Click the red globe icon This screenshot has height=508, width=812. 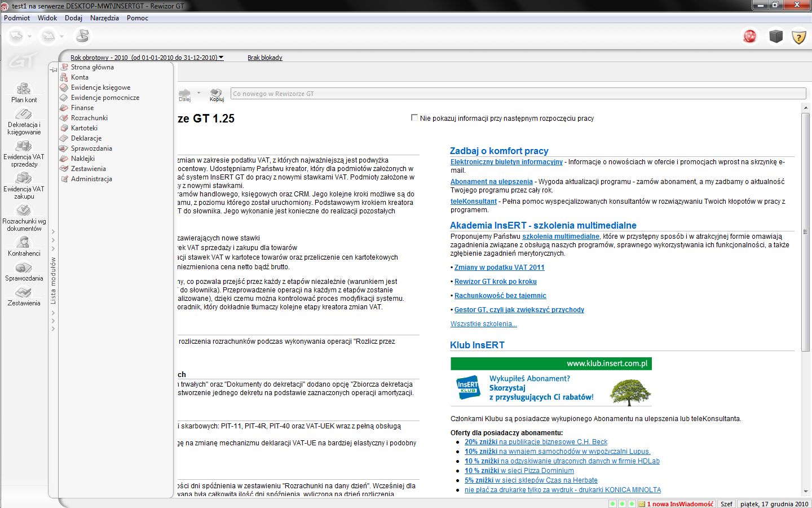[x=750, y=37]
